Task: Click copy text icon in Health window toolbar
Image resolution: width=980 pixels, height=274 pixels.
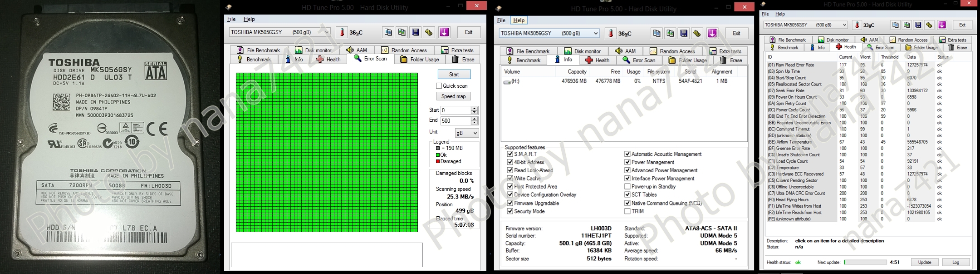Action: point(895,25)
